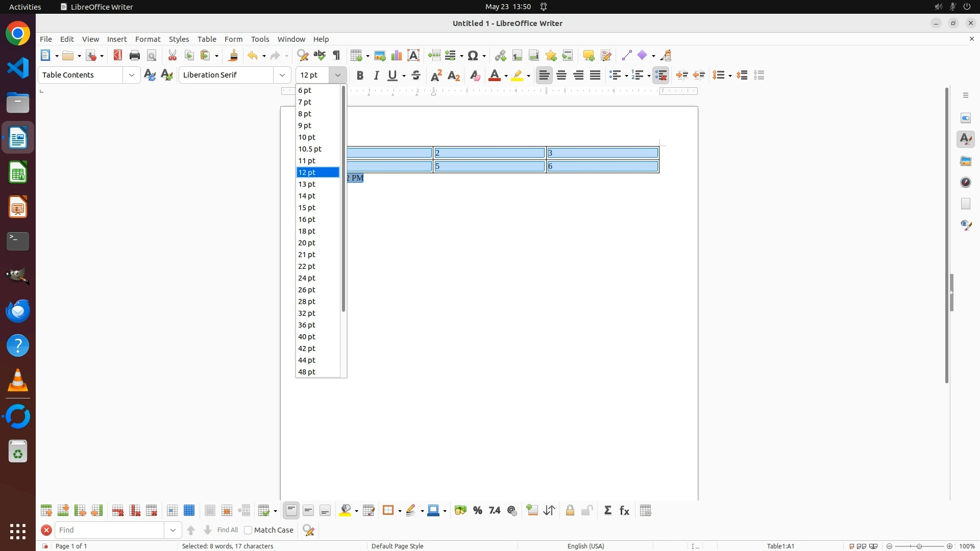
Task: Open the Table menu
Action: pyautogui.click(x=207, y=39)
